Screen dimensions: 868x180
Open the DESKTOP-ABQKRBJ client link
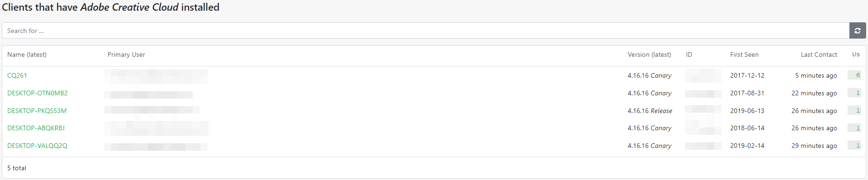coord(36,128)
